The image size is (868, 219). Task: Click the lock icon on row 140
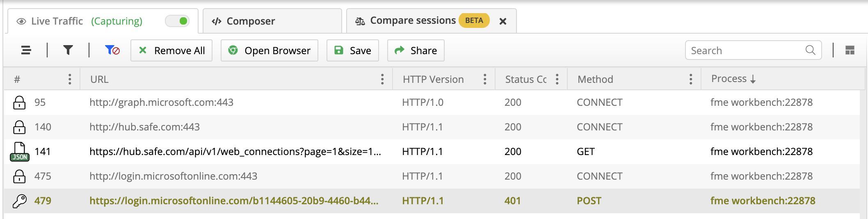point(19,127)
